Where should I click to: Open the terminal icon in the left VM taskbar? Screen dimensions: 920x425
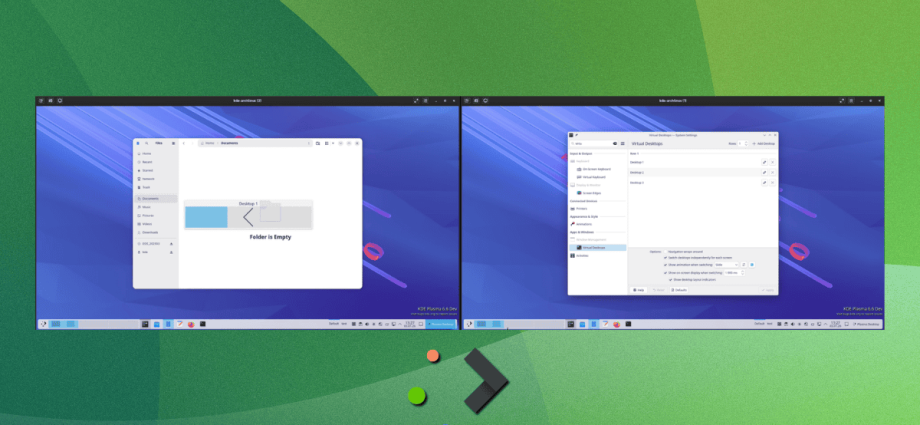pyautogui.click(x=202, y=324)
